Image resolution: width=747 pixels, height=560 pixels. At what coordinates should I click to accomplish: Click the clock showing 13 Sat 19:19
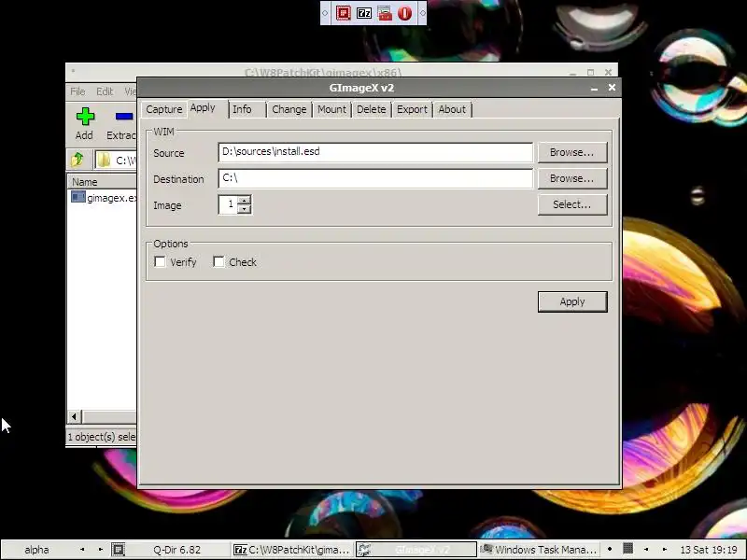pyautogui.click(x=709, y=550)
